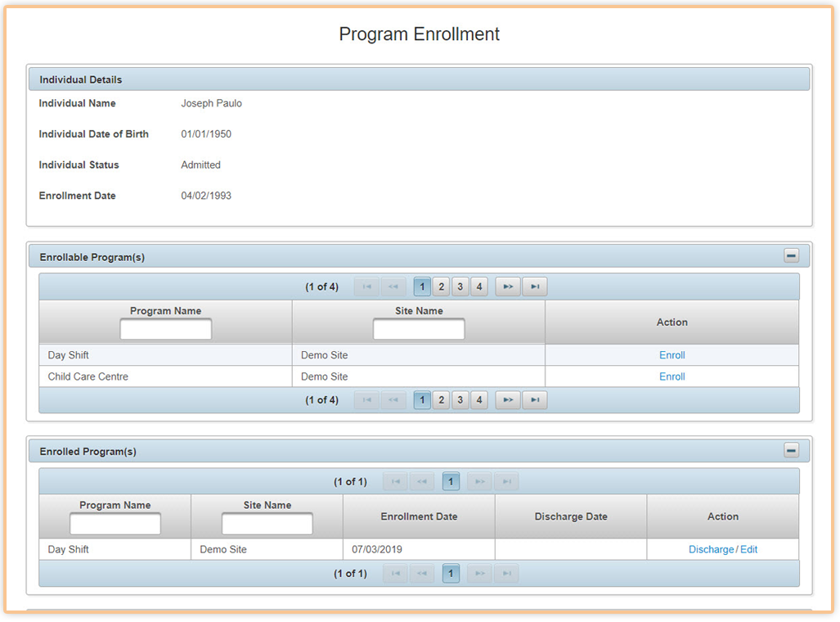
Task: Click the Enrollment Date column header
Action: click(419, 516)
